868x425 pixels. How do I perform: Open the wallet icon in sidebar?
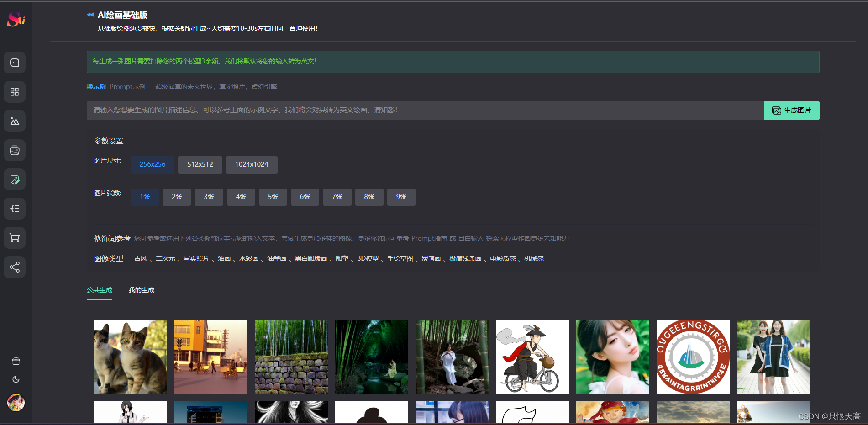point(15,150)
